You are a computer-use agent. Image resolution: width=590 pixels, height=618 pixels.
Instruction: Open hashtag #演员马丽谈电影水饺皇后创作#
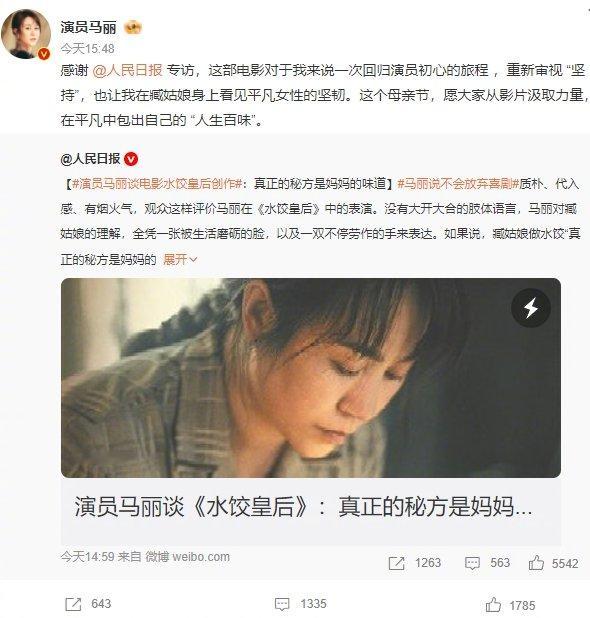[157, 184]
